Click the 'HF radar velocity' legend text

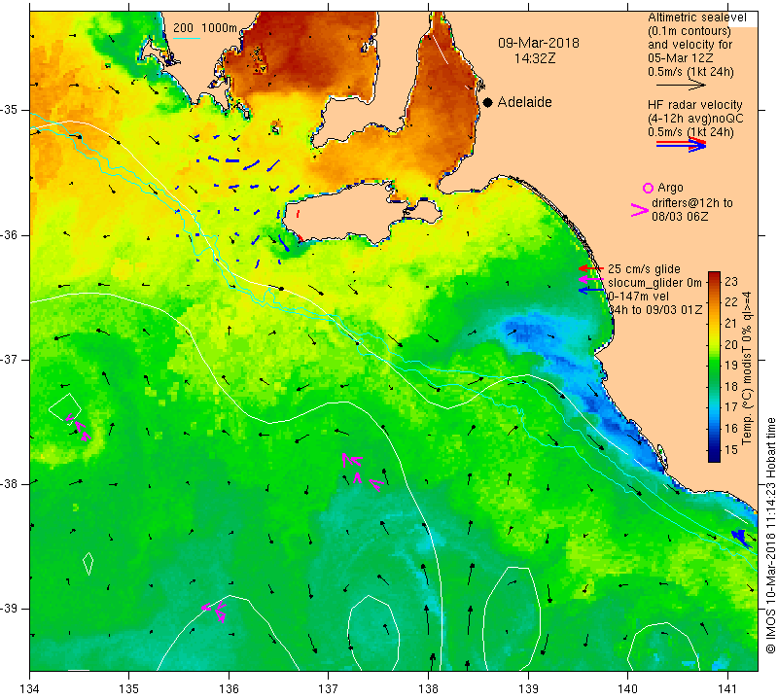pos(694,105)
